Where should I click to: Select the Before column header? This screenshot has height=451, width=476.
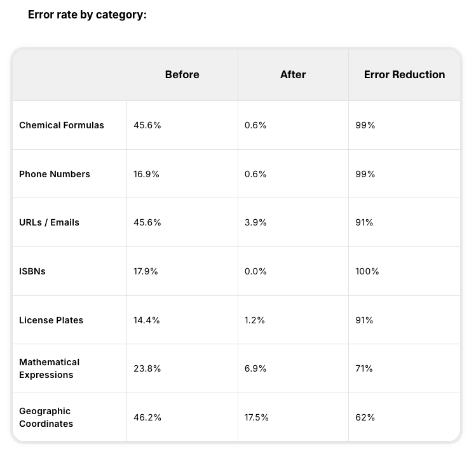(x=182, y=75)
